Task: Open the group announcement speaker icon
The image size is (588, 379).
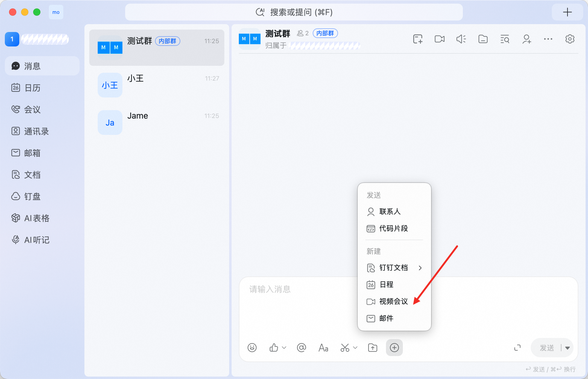Action: click(x=461, y=39)
